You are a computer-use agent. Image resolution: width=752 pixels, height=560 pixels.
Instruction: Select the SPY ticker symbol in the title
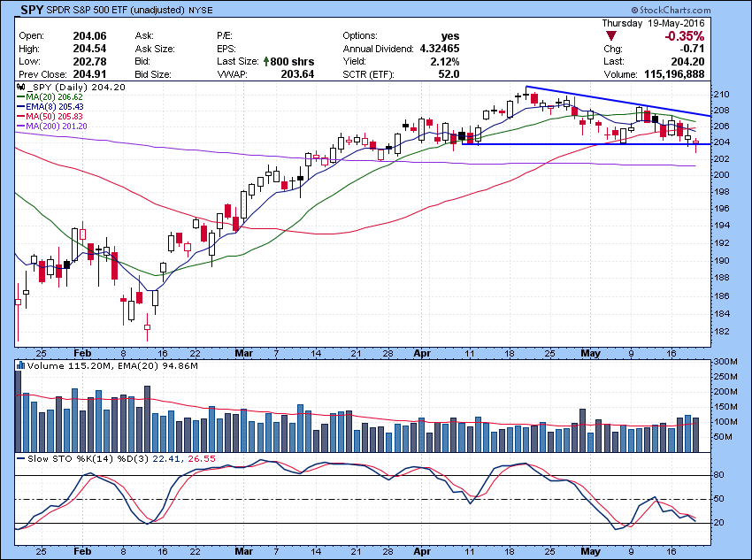pos(32,9)
